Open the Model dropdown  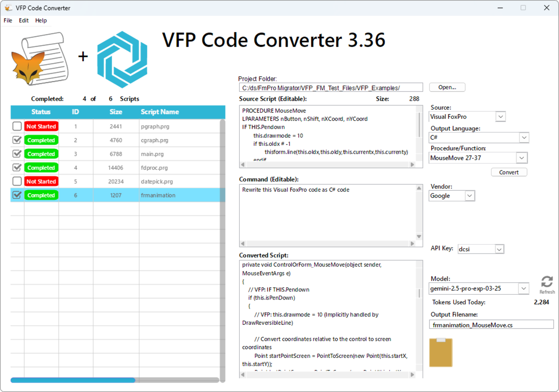click(x=524, y=288)
